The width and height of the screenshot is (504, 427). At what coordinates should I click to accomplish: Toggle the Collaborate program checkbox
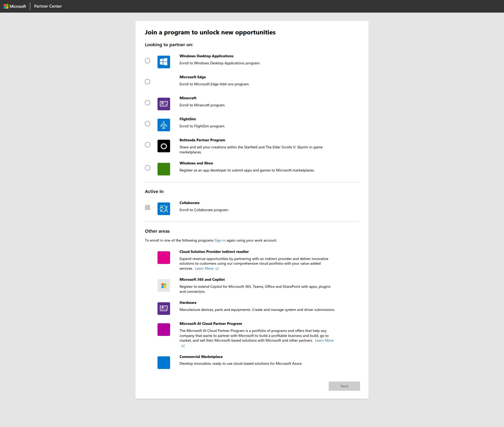[148, 207]
